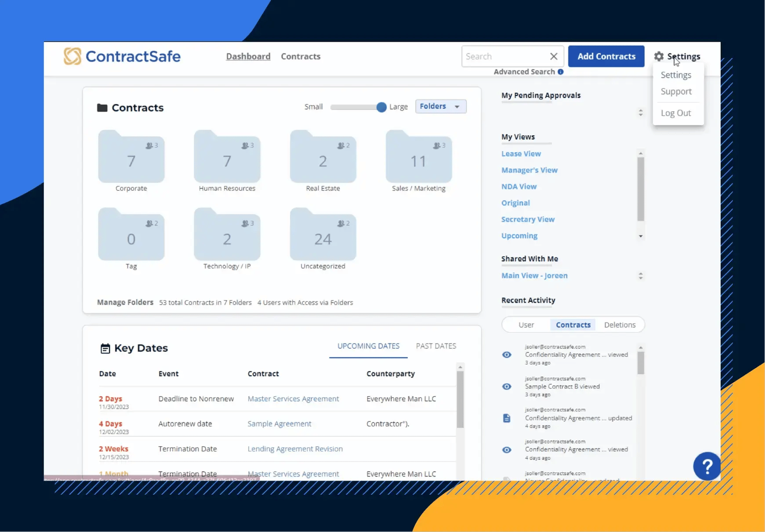Open the Upcoming view link

(519, 236)
